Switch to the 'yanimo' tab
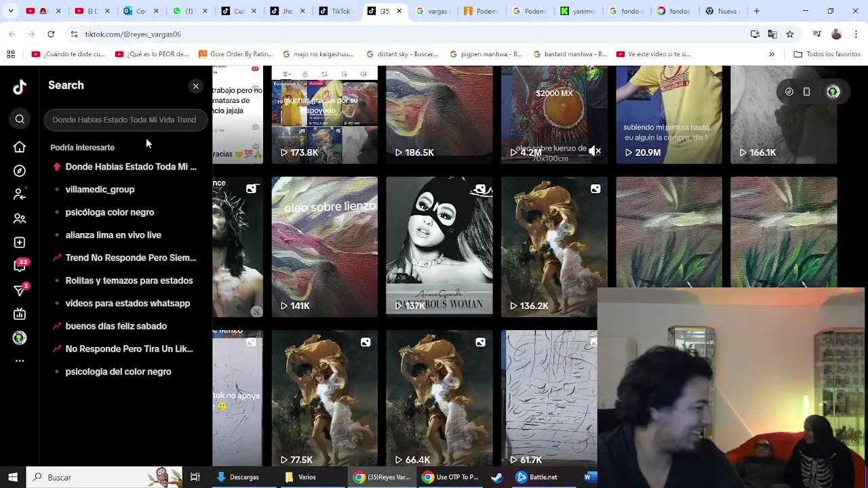Viewport: 868px width, 488px height. [577, 11]
